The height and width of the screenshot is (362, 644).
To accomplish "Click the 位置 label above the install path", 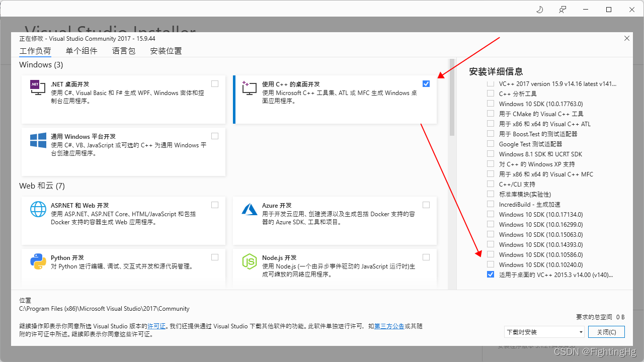I will [x=25, y=300].
